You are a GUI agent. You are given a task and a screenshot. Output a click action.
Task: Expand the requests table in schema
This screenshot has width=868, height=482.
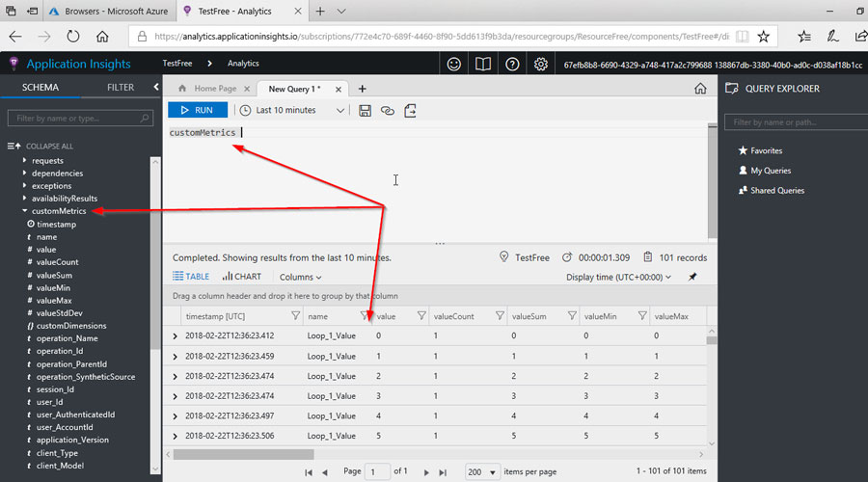[x=24, y=160]
